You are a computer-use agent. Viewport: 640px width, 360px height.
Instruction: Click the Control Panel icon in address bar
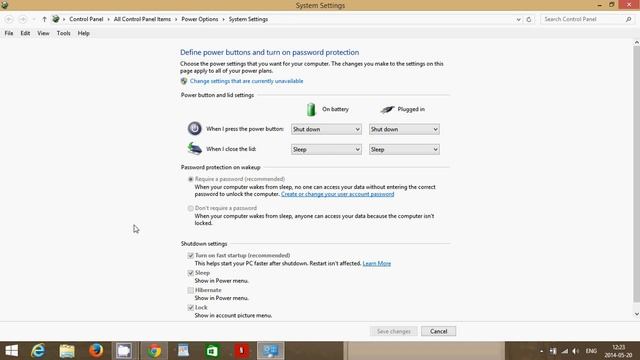click(56, 19)
